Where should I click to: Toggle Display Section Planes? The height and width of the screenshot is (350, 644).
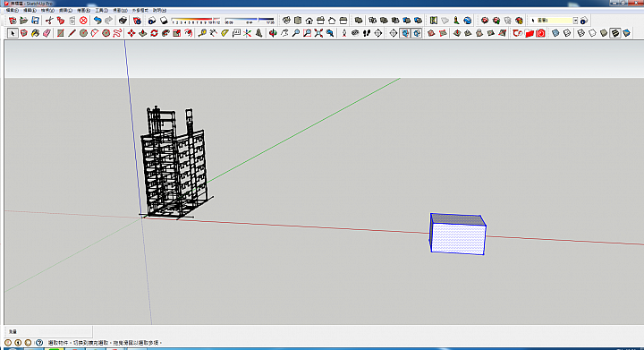click(405, 33)
